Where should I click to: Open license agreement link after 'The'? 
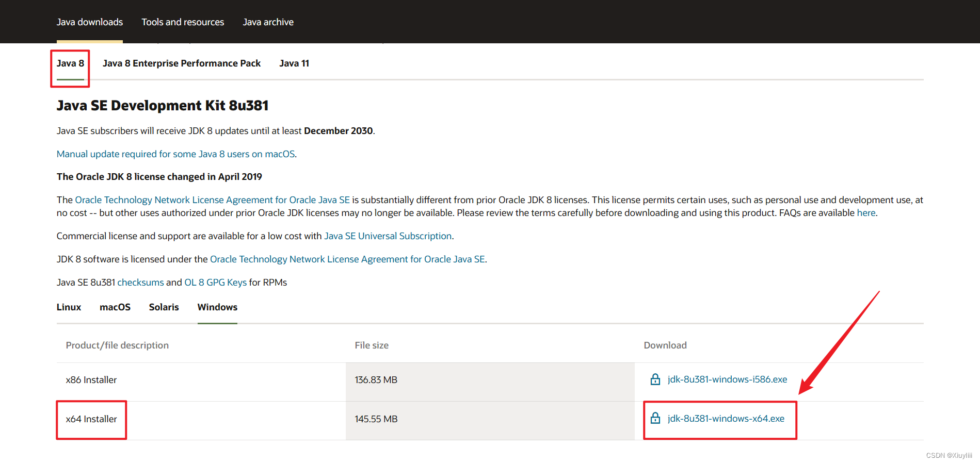coord(212,200)
